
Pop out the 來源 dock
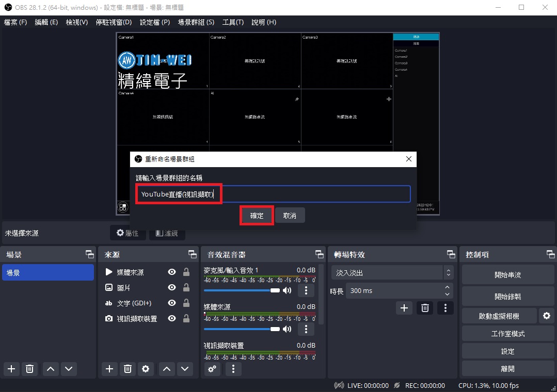(193, 254)
